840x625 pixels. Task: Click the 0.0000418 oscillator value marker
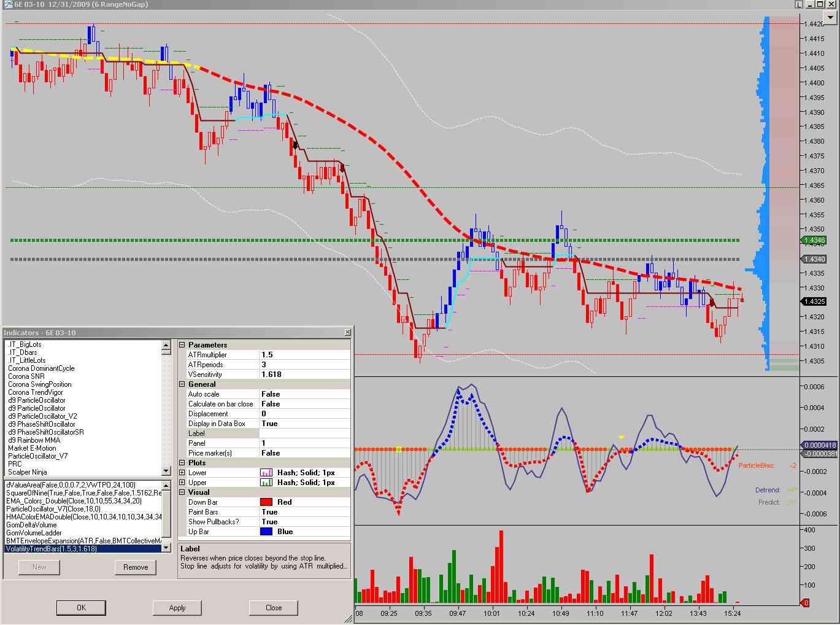820,445
